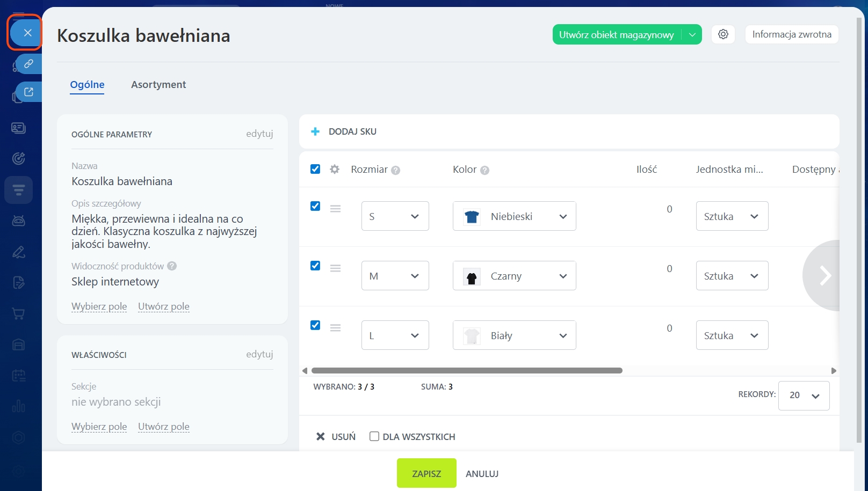Image resolution: width=868 pixels, height=491 pixels.
Task: Click edytuj in OGÓLNE PARAMETRY section
Action: click(x=259, y=134)
